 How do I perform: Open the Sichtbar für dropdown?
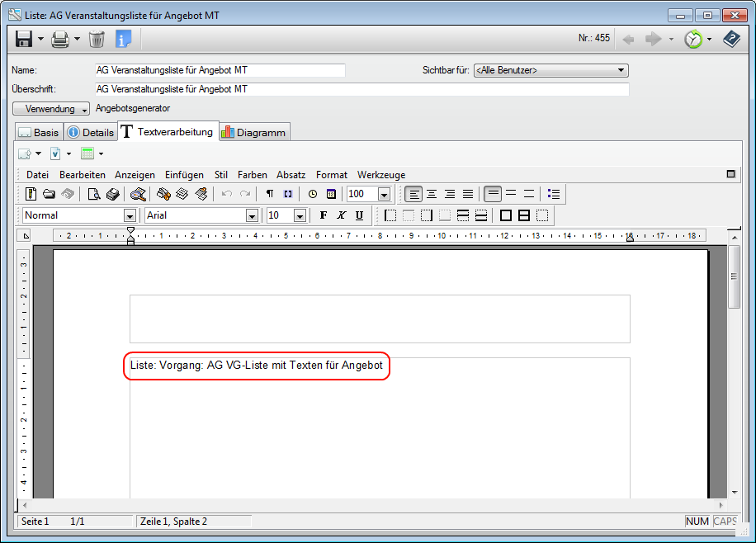(x=621, y=71)
